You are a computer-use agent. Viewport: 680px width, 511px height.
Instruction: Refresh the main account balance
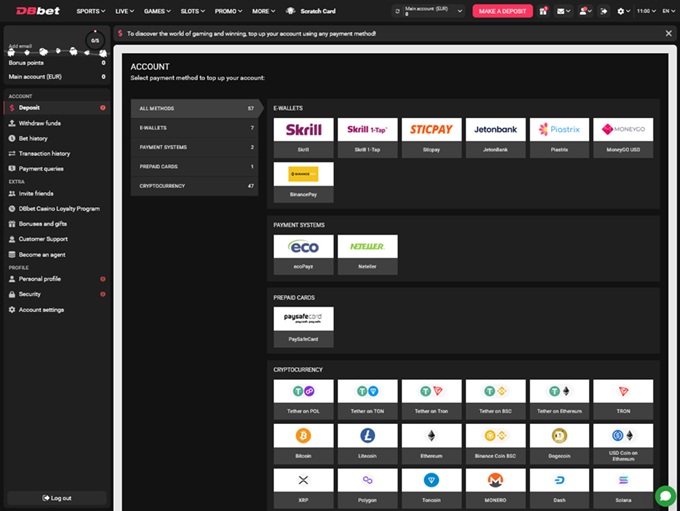(x=397, y=11)
